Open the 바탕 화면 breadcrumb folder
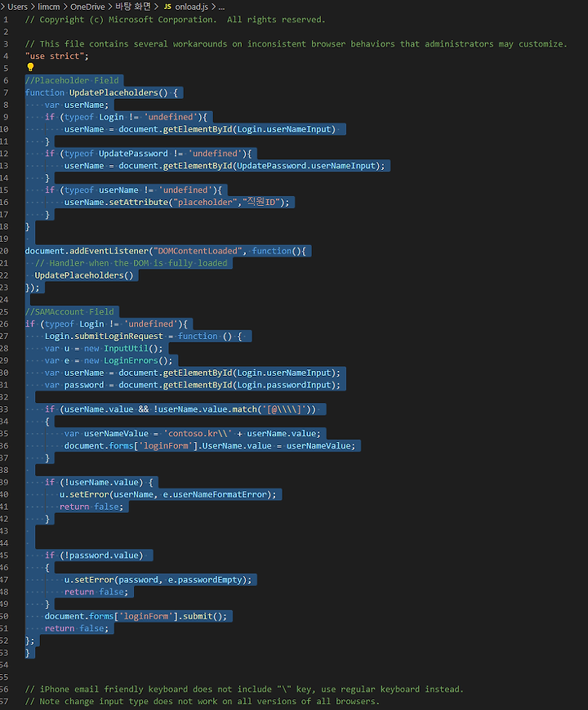This screenshot has width=588, height=710. pos(133,7)
